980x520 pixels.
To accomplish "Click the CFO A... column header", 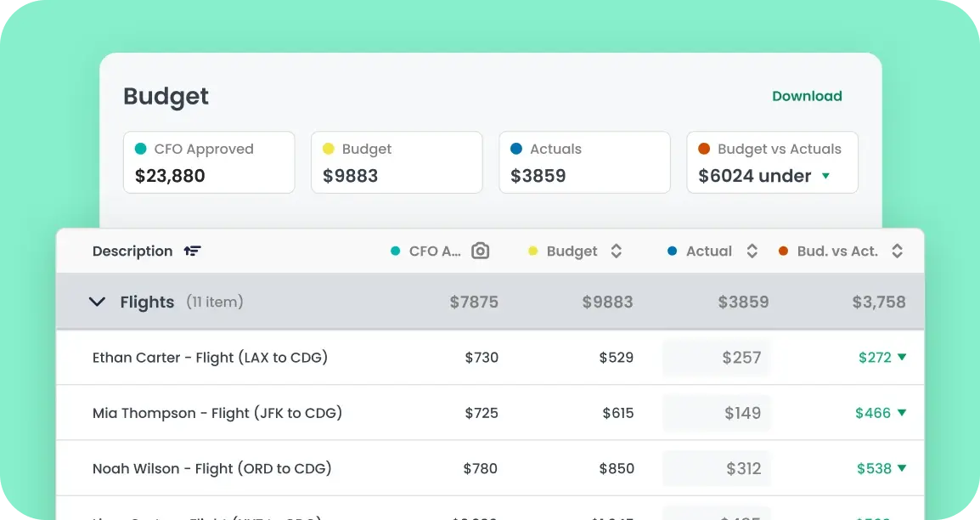I will (434, 252).
